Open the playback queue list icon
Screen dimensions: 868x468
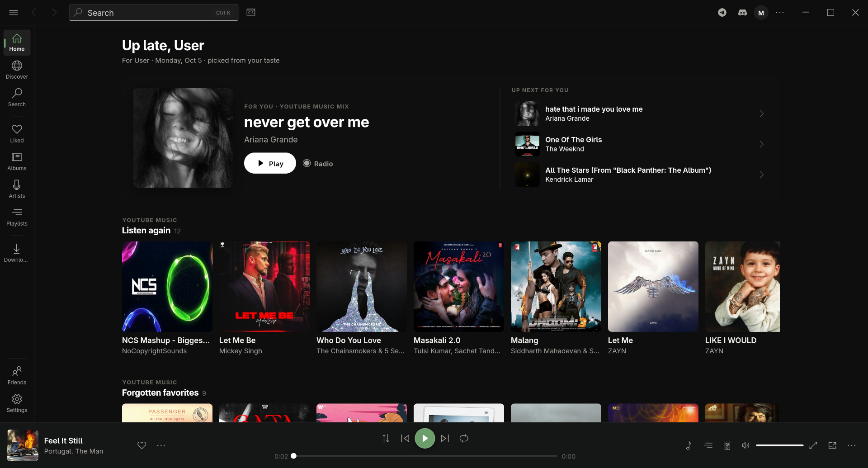708,445
